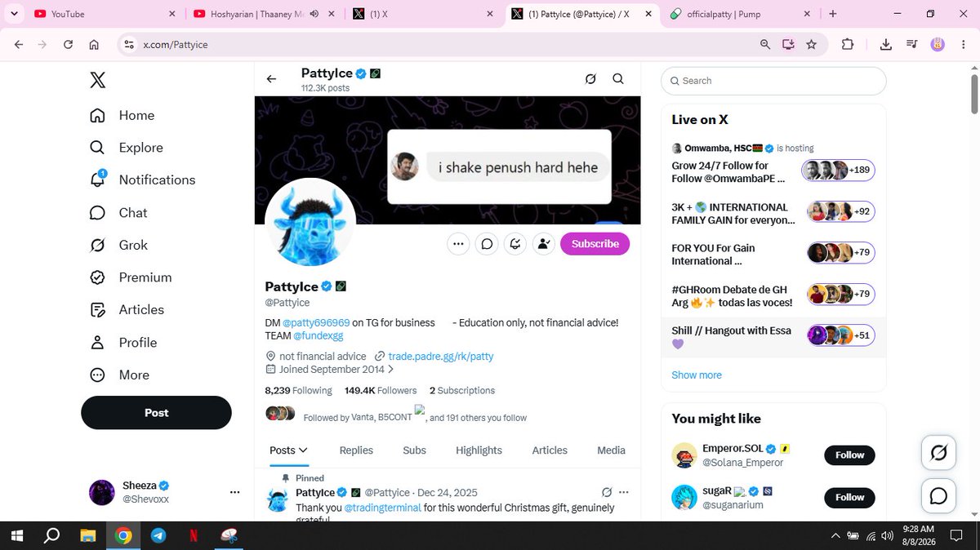Click the X logo in sidebar
The image size is (980, 550).
(x=97, y=80)
